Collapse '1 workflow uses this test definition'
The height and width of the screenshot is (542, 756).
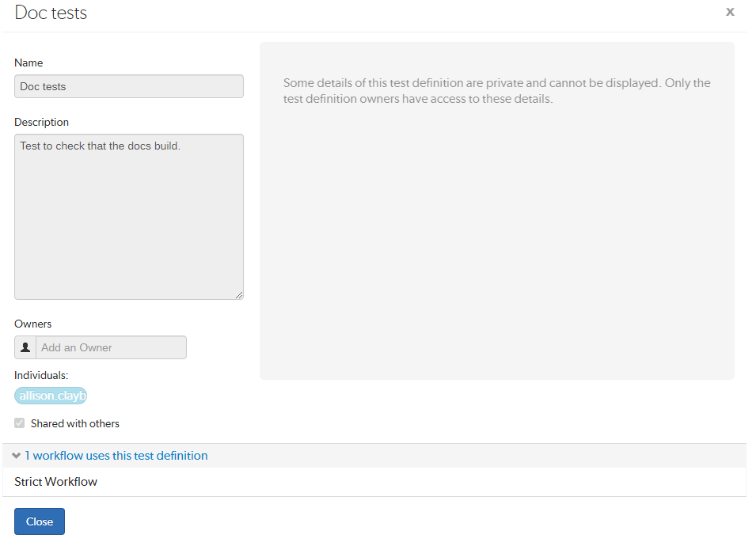tap(116, 456)
